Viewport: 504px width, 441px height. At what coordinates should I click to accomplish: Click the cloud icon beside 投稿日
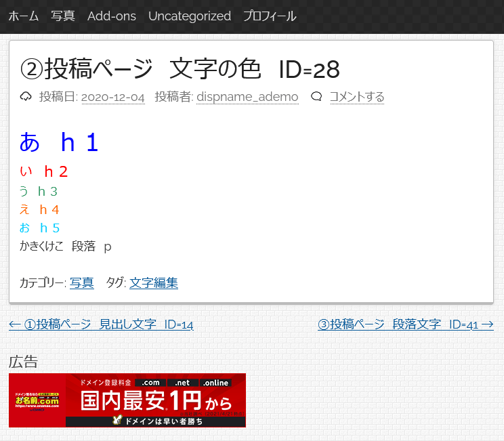tap(26, 97)
